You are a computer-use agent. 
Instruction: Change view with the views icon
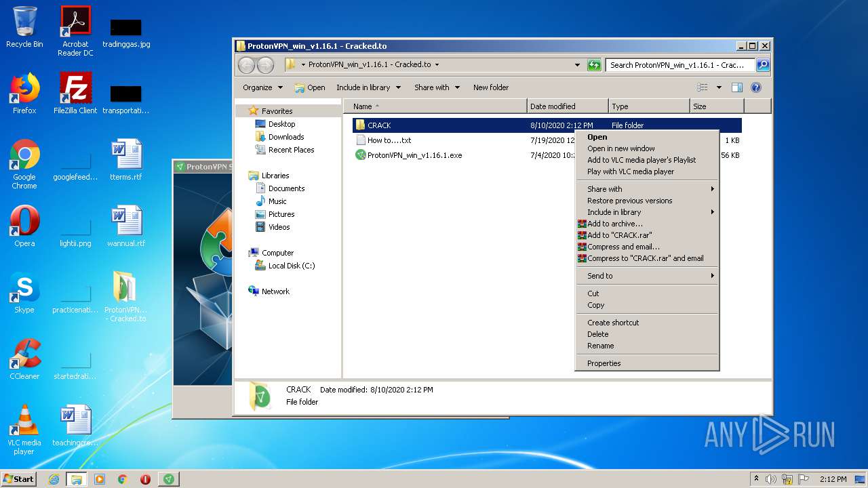[x=703, y=87]
